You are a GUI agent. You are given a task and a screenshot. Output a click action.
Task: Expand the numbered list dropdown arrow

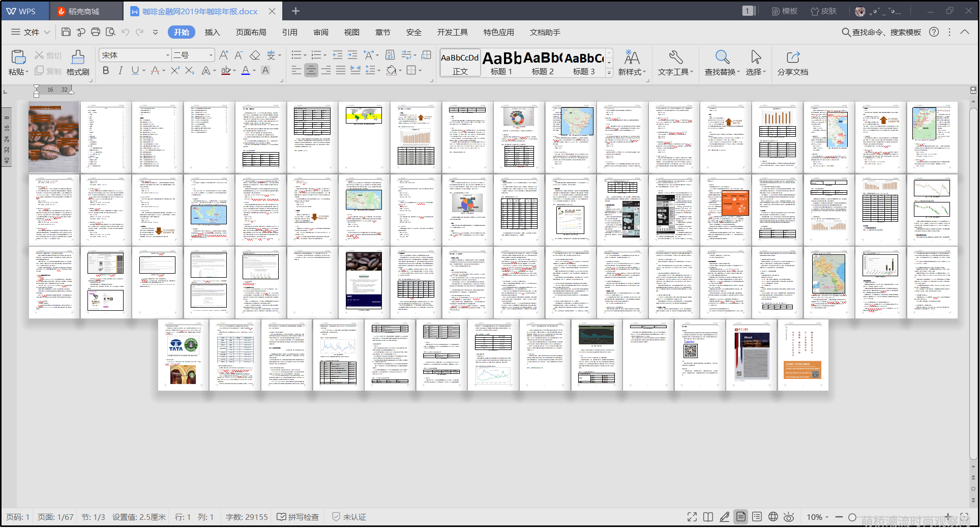325,55
